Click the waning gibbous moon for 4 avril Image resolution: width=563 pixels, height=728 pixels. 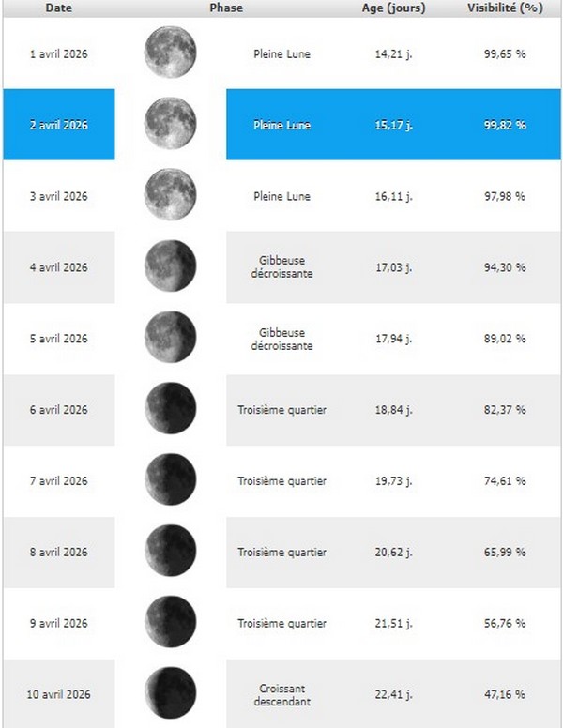pyautogui.click(x=170, y=266)
